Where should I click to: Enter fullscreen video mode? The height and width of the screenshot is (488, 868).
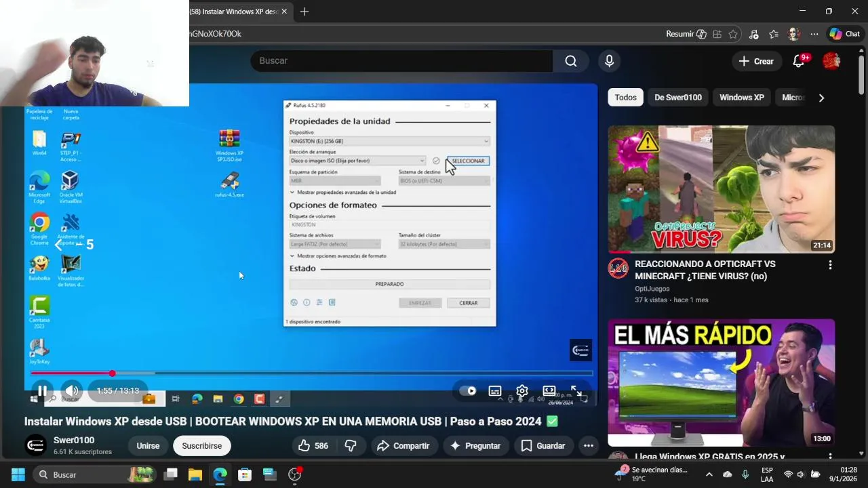click(x=576, y=391)
